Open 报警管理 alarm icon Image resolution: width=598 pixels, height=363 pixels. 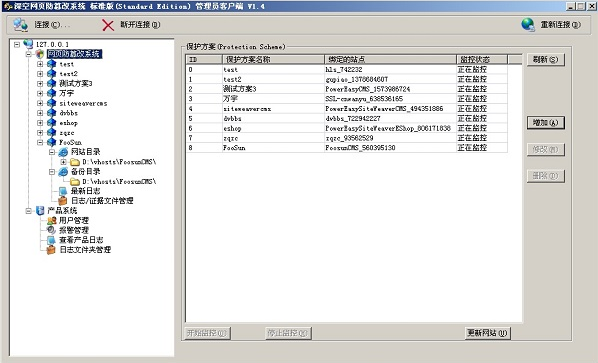51,230
